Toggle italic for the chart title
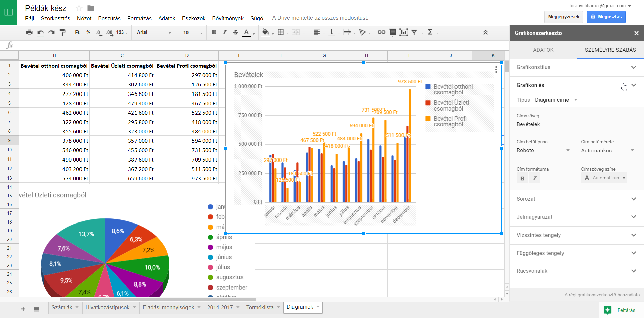Screen dimensions: 644x318 [x=535, y=178]
